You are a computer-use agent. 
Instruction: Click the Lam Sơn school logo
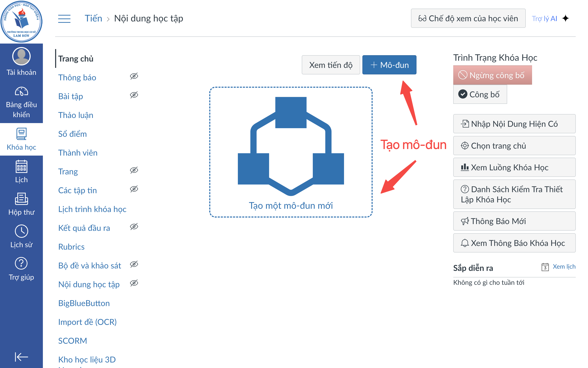[x=21, y=21]
